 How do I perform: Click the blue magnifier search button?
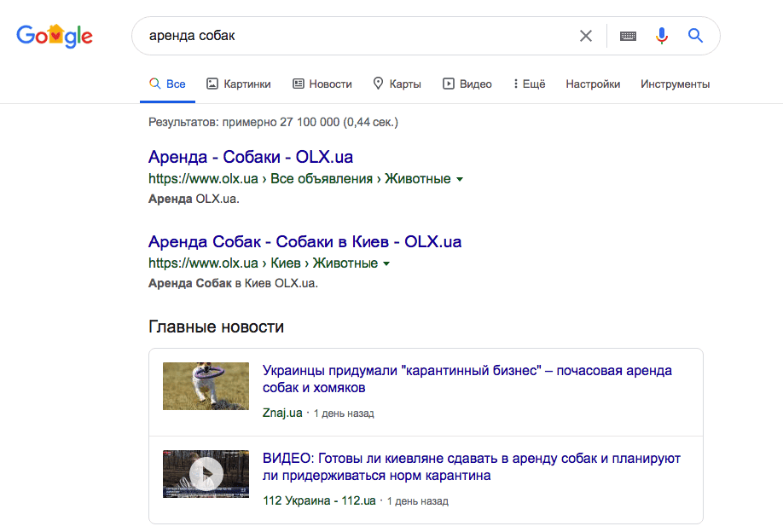[695, 36]
